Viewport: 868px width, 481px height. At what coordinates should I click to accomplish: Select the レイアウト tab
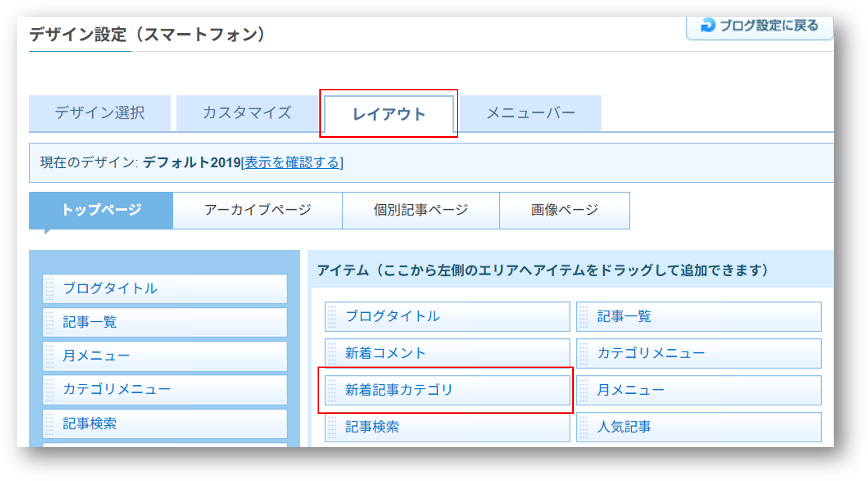pyautogui.click(x=389, y=114)
